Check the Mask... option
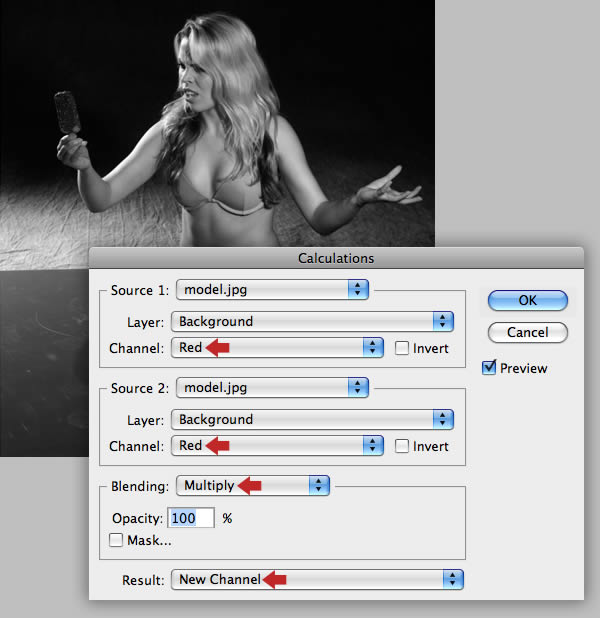The width and height of the screenshot is (600, 618). tap(116, 540)
